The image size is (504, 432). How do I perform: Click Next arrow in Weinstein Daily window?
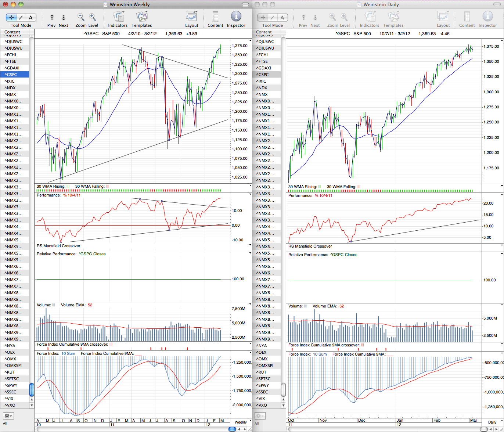(315, 18)
